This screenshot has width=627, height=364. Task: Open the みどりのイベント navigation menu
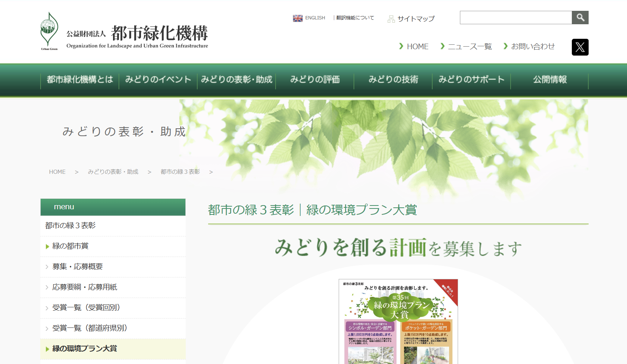tap(158, 80)
